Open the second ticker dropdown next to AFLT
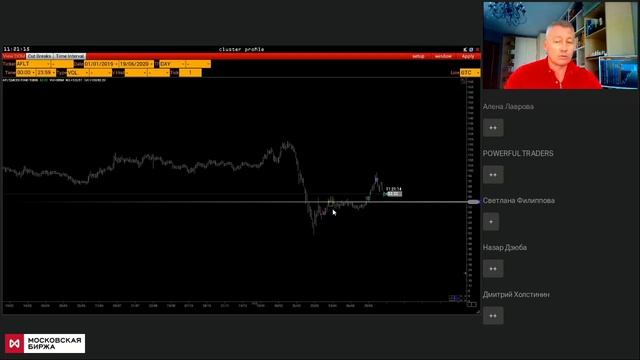This screenshot has width=640, height=360. pos(62,64)
